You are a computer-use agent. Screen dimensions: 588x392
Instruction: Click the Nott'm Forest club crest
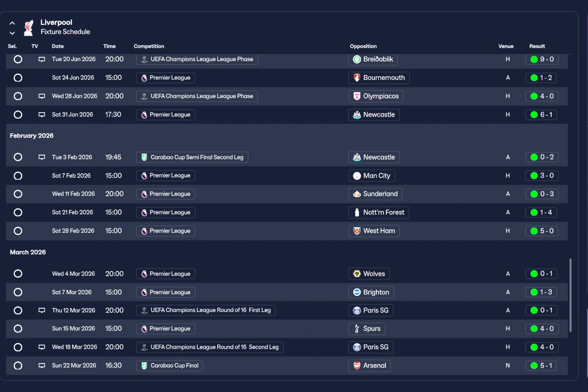[x=356, y=212]
